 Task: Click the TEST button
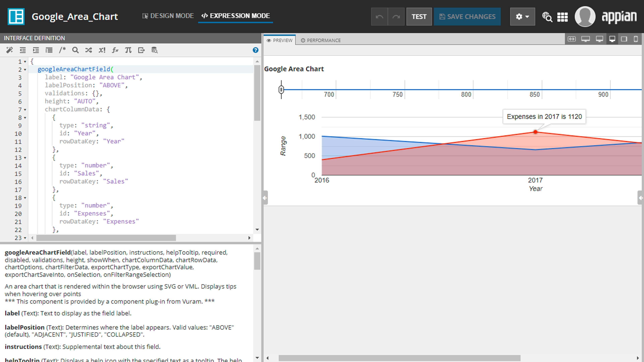419,16
